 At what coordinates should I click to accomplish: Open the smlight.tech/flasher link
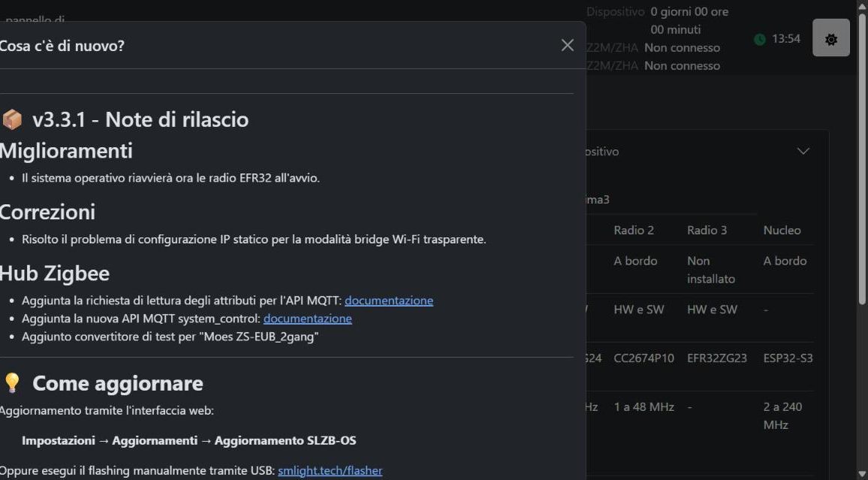[x=330, y=471]
